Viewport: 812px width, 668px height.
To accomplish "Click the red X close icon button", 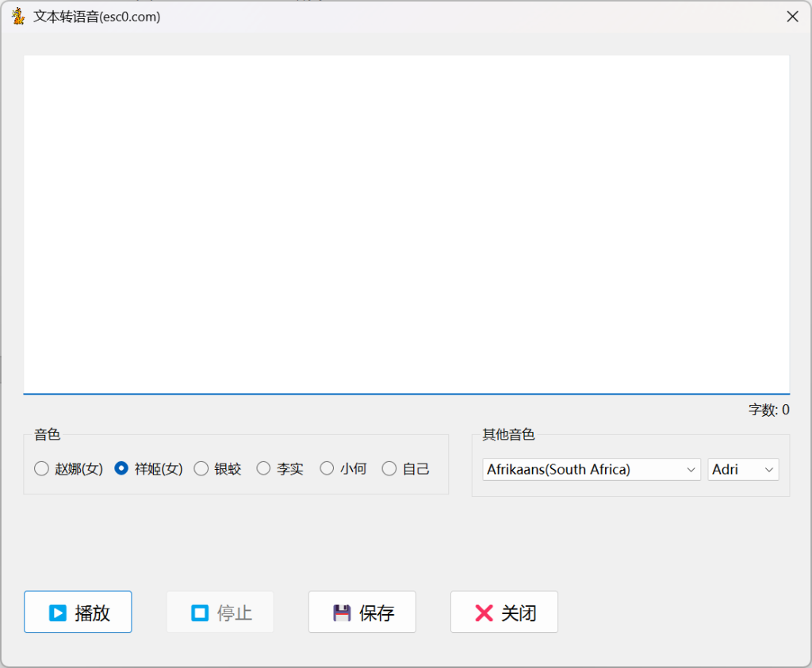I will point(484,613).
